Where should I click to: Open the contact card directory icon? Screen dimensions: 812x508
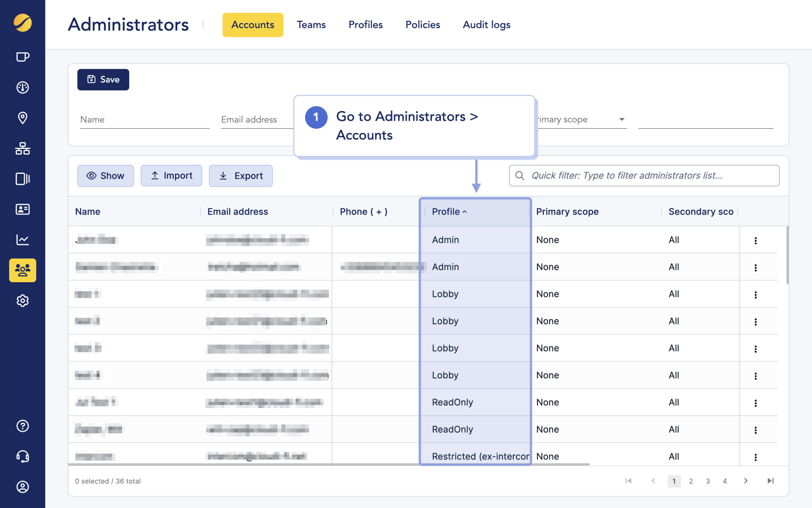(23, 209)
